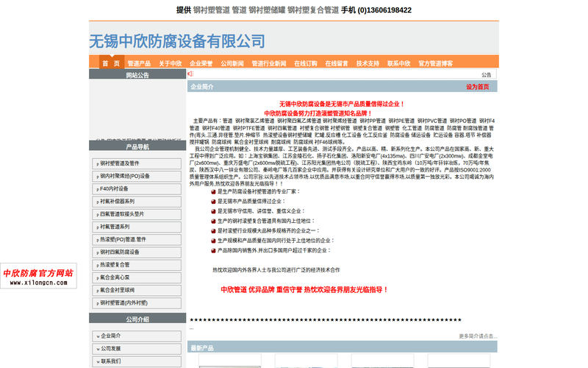Select F40内衬设备 in product navigation
Viewport: 588px width, 368px height.
[x=137, y=189]
